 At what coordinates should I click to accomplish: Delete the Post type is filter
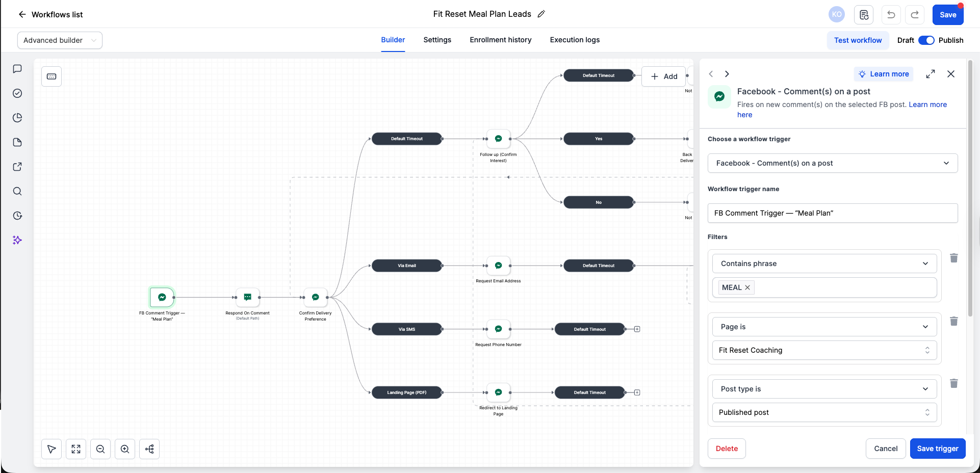(x=954, y=383)
